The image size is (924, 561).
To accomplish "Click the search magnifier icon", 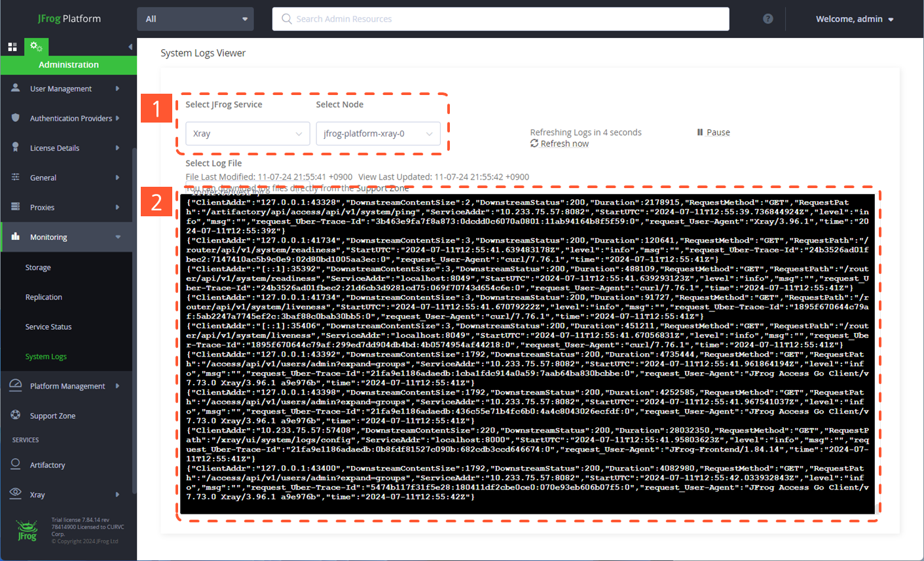I will click(286, 19).
